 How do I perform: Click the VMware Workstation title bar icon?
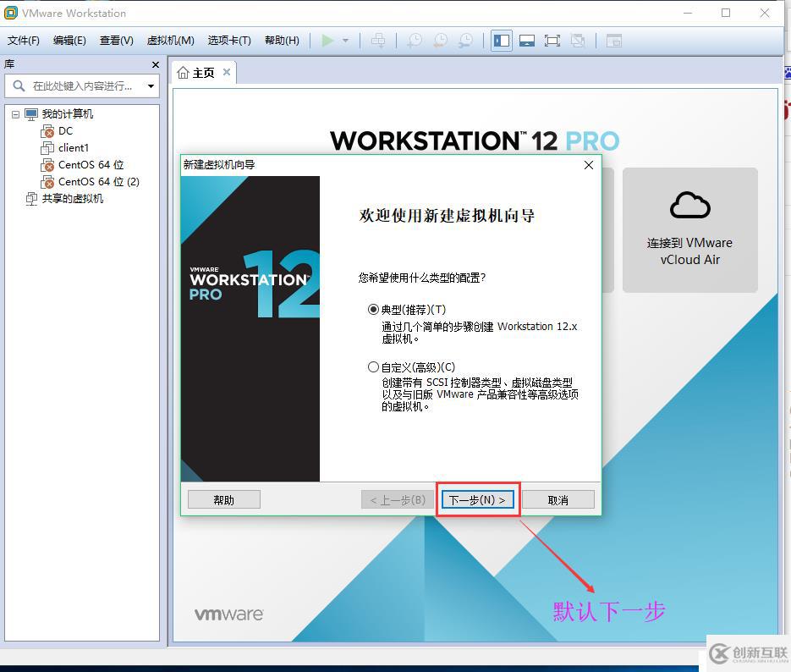click(x=11, y=13)
